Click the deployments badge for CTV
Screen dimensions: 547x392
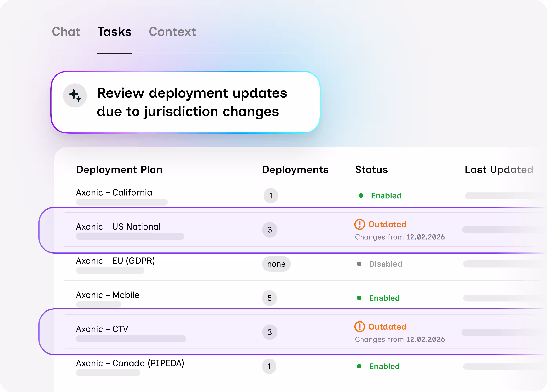(x=270, y=332)
